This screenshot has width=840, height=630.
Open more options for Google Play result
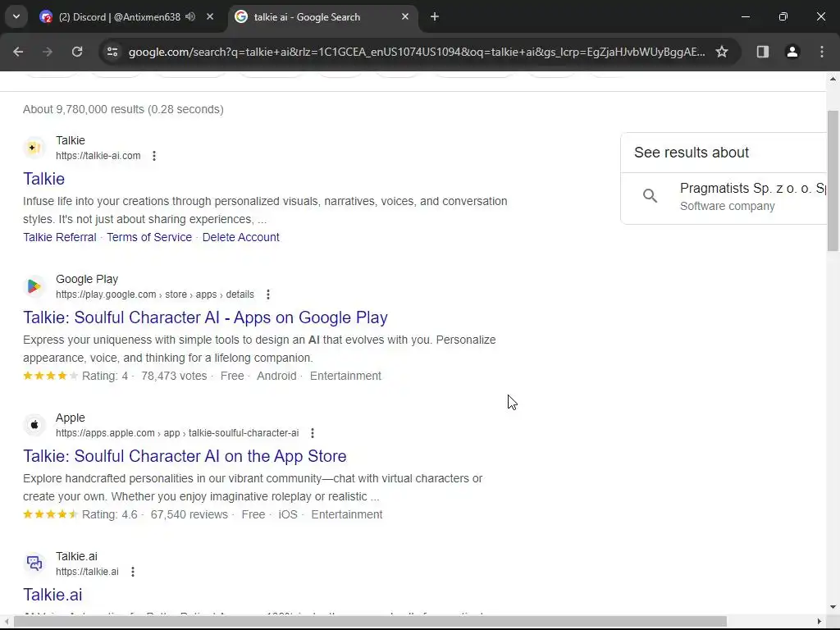coord(268,294)
